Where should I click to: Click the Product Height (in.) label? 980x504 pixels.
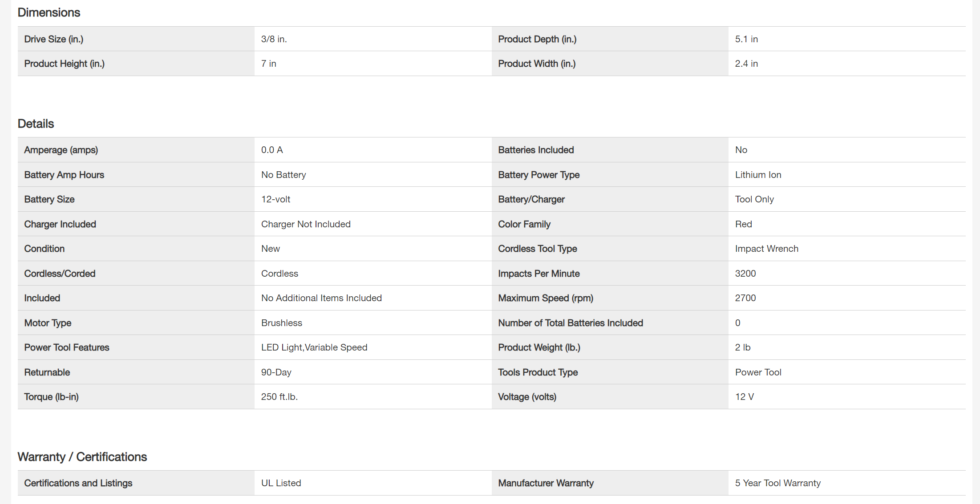coord(65,64)
